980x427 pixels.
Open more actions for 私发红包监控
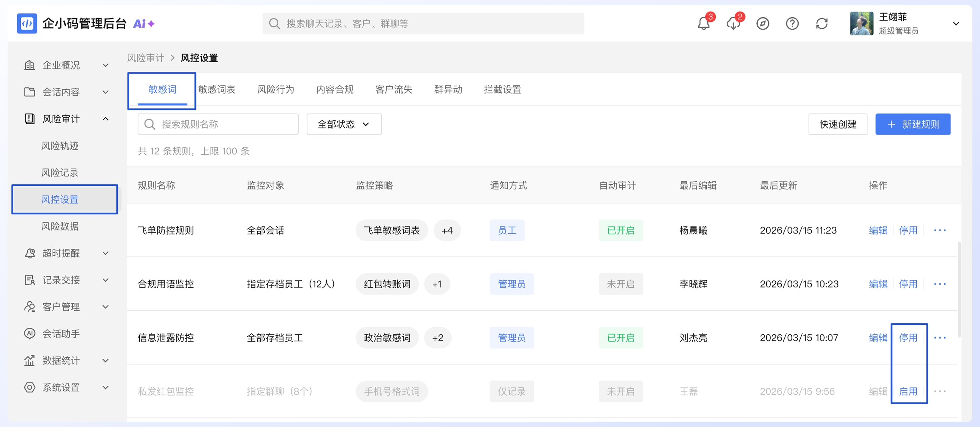click(x=940, y=391)
